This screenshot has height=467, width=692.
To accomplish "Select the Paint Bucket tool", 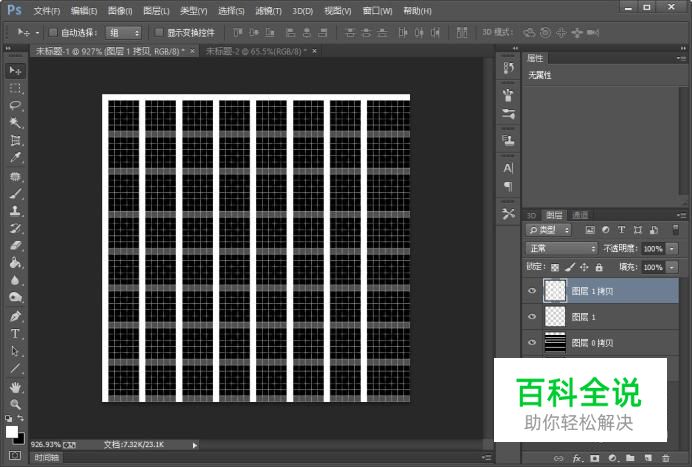I will tap(15, 263).
